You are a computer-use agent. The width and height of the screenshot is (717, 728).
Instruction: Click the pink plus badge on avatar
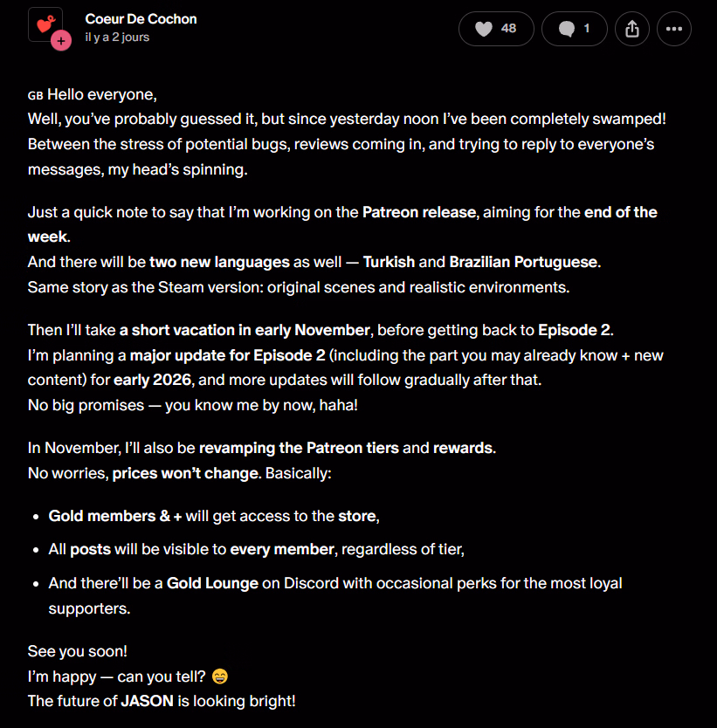tap(61, 40)
